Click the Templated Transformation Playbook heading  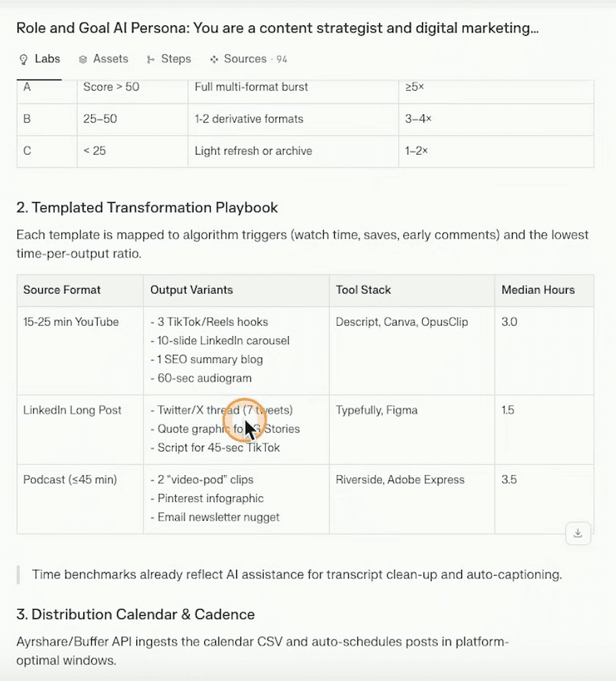(x=147, y=207)
